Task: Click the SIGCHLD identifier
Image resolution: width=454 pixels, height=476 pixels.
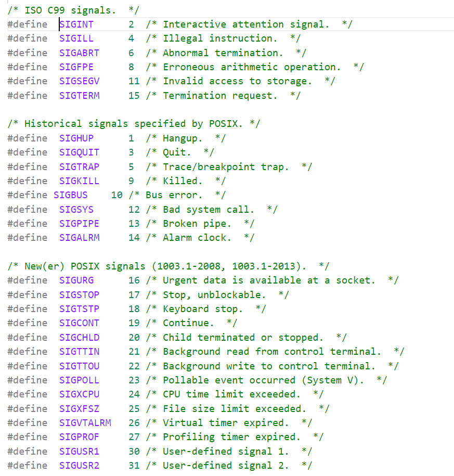Action: (x=79, y=337)
